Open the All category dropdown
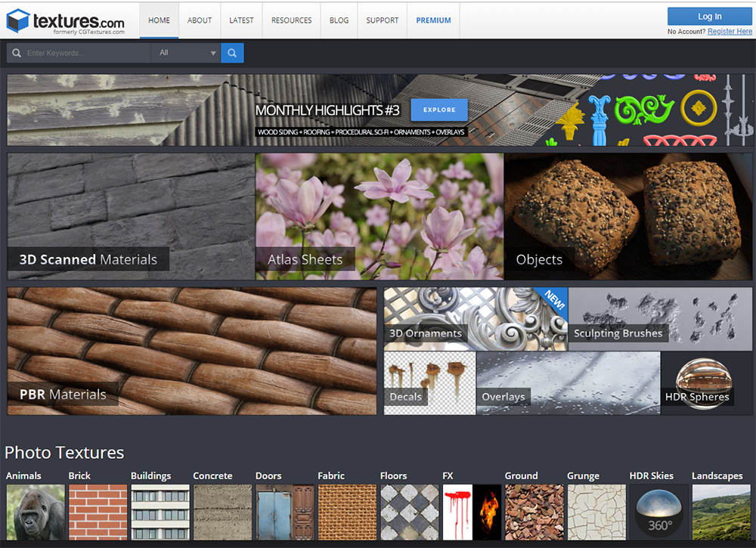756x548 pixels. coord(187,53)
